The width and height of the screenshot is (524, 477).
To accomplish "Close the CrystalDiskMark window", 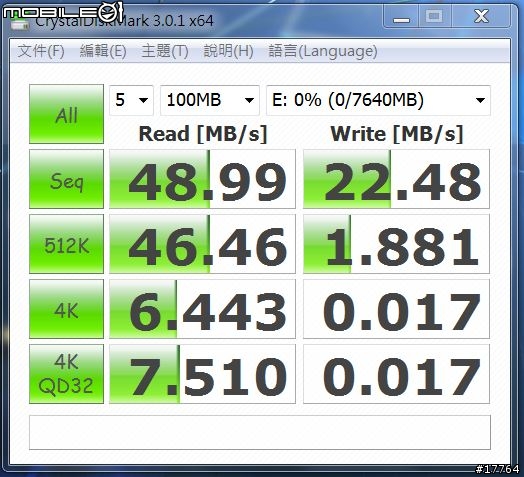I will click(481, 16).
